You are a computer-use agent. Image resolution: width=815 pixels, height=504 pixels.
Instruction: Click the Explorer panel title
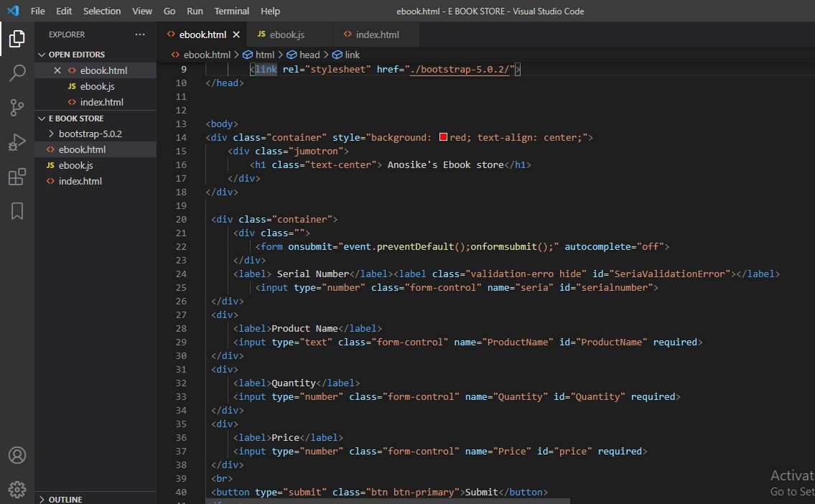[x=67, y=34]
